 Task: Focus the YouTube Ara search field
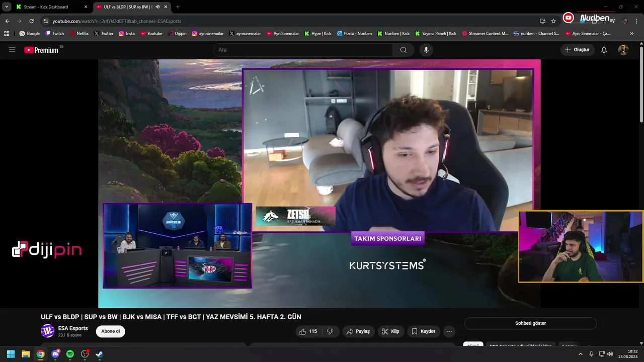(x=303, y=50)
